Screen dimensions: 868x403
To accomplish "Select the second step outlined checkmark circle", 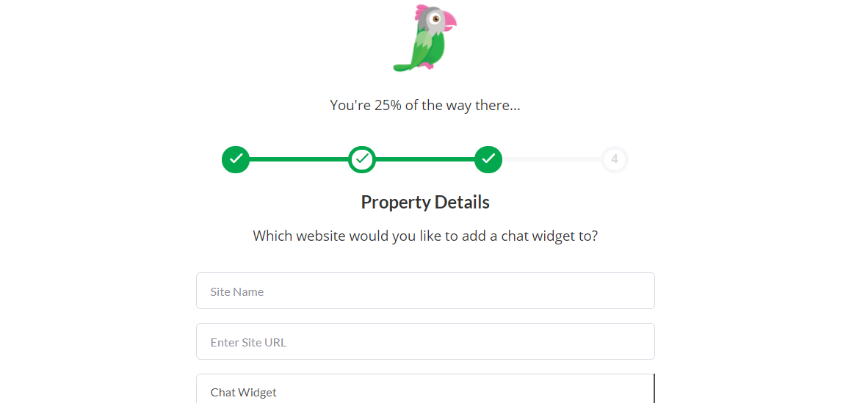I will 362,159.
